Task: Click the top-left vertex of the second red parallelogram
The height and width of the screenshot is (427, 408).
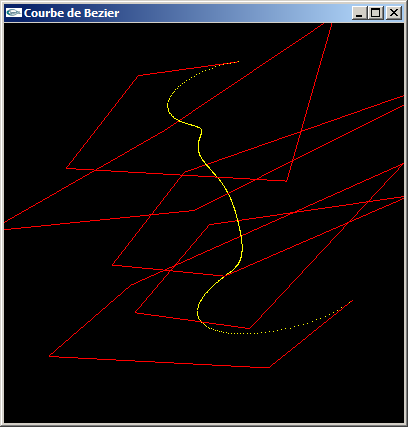Action: coord(185,172)
